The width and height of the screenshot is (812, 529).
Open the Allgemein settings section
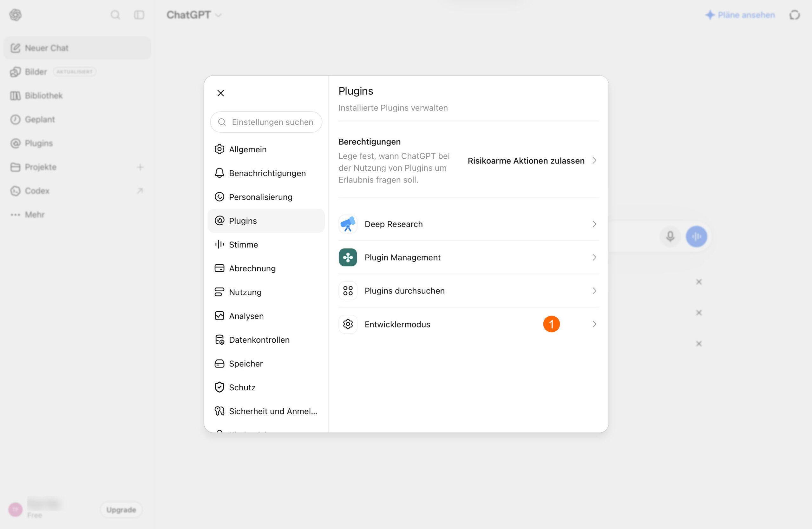coord(266,149)
